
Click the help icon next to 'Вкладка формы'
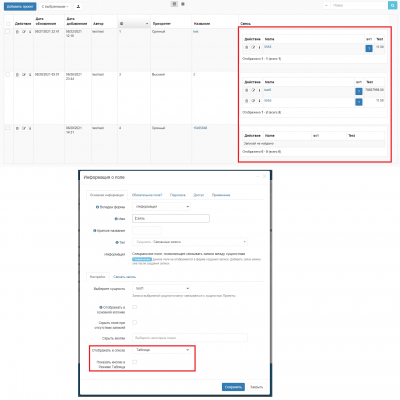(x=97, y=207)
